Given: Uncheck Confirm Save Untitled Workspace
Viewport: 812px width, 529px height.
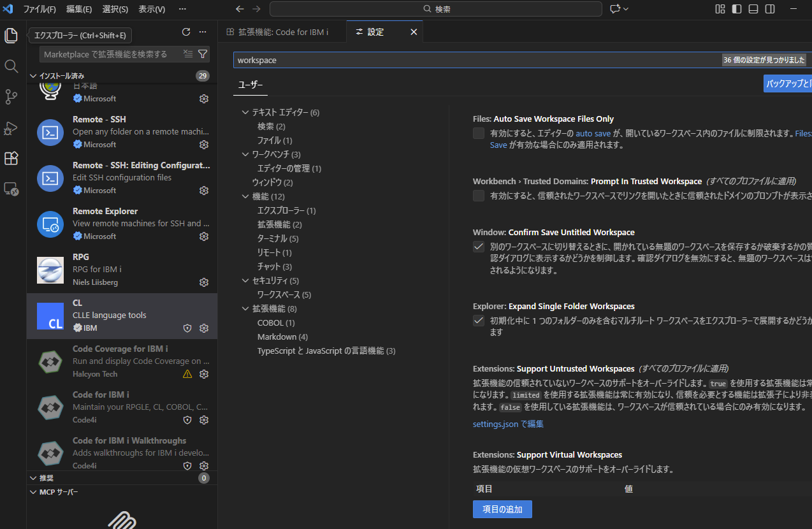Looking at the screenshot, I should (479, 247).
